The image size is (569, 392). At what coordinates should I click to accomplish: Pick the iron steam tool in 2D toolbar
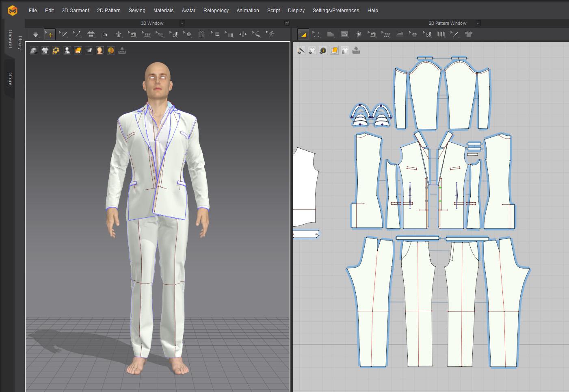pyautogui.click(x=400, y=35)
